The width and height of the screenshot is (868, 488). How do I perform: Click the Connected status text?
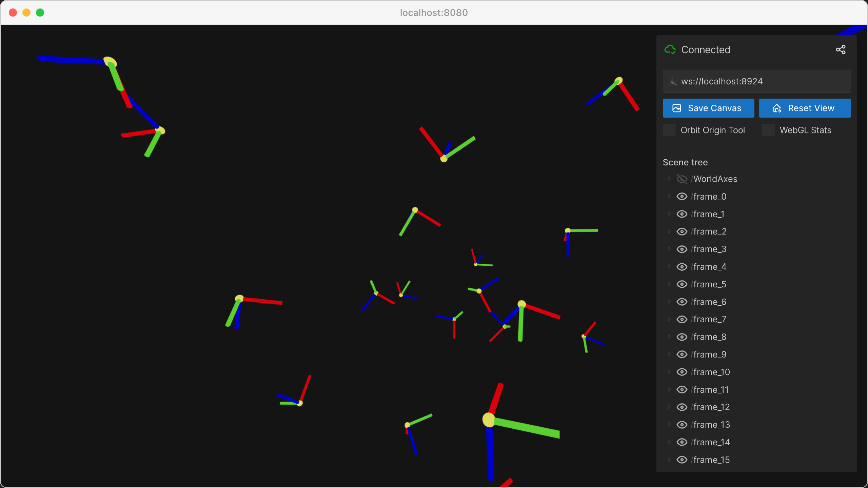(x=706, y=50)
